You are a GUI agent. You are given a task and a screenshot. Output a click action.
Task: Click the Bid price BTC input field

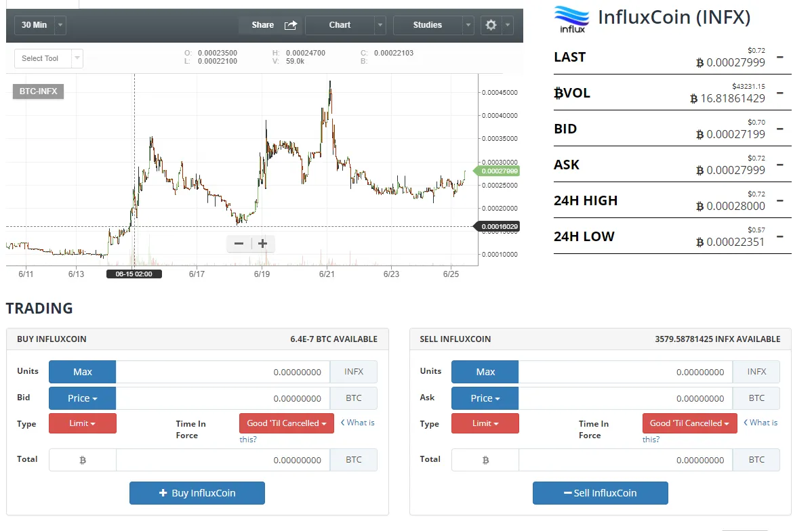pos(223,398)
